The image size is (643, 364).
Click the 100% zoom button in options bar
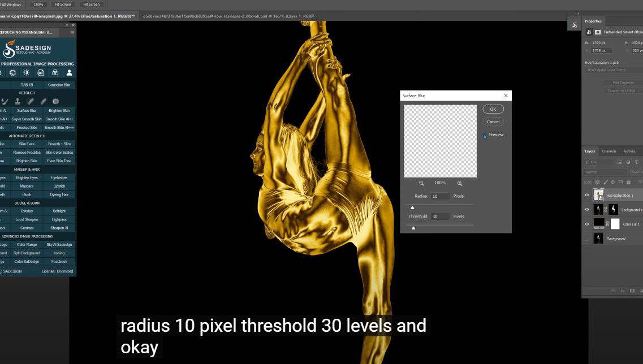(38, 4)
